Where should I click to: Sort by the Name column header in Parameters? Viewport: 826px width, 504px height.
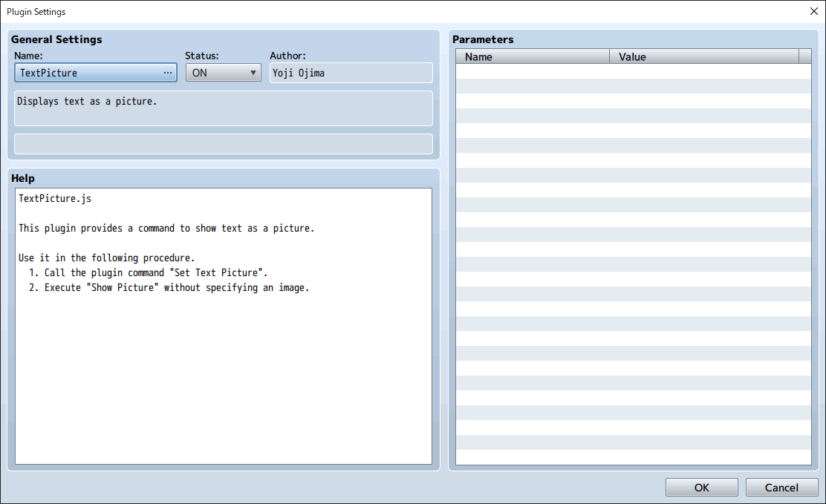pyautogui.click(x=533, y=56)
